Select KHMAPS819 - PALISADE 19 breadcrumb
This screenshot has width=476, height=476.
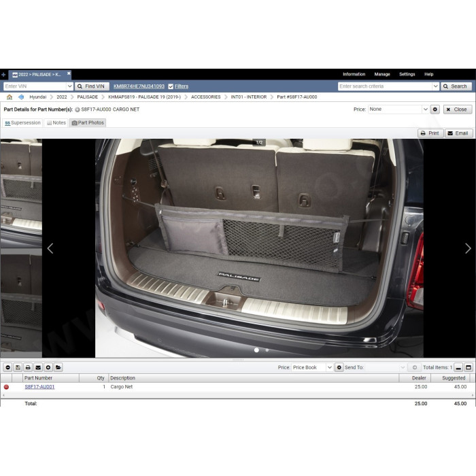click(144, 97)
